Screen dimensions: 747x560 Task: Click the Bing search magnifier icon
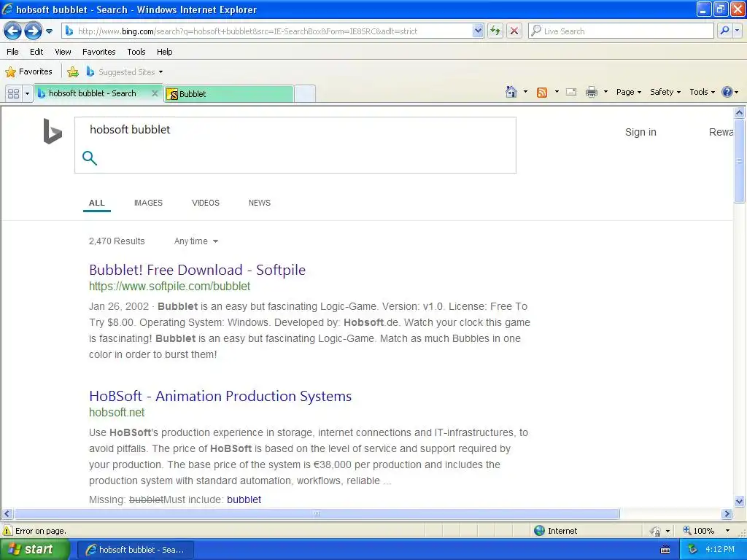[x=90, y=158]
